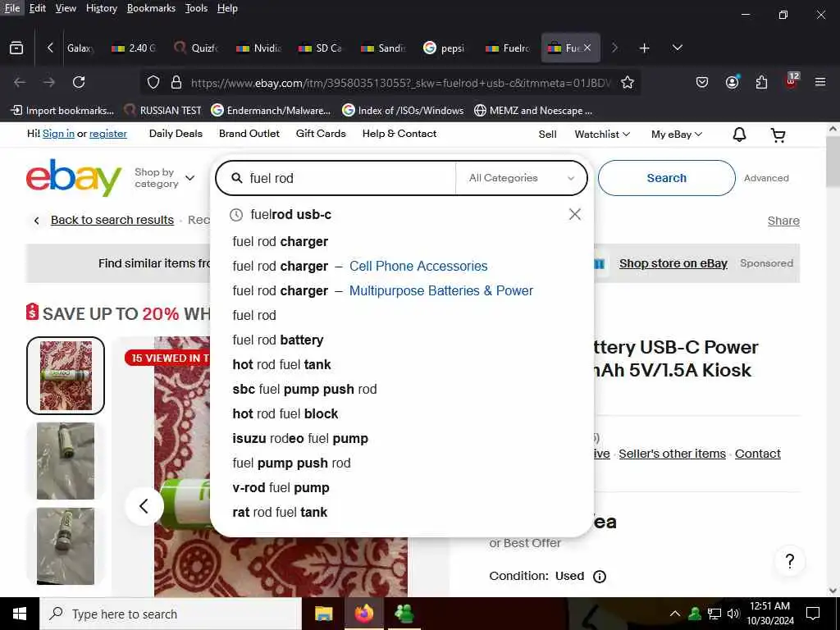Screen dimensions: 840x630
Task: Go Back to search results
Action: pos(112,220)
